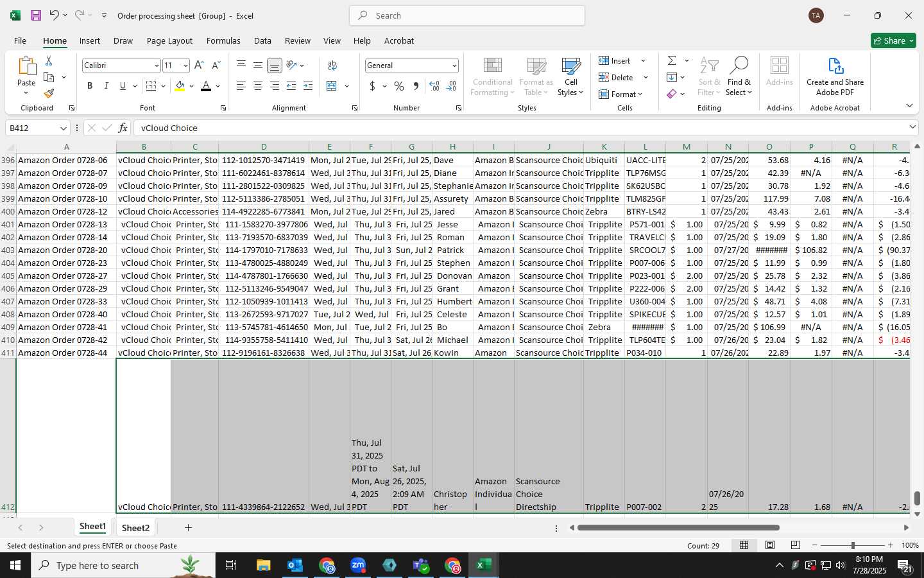The width and height of the screenshot is (924, 578).
Task: Click the Undo arrow icon
Action: coord(54,15)
